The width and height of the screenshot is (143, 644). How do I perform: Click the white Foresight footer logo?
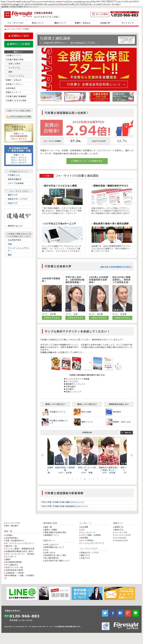tap(126, 625)
